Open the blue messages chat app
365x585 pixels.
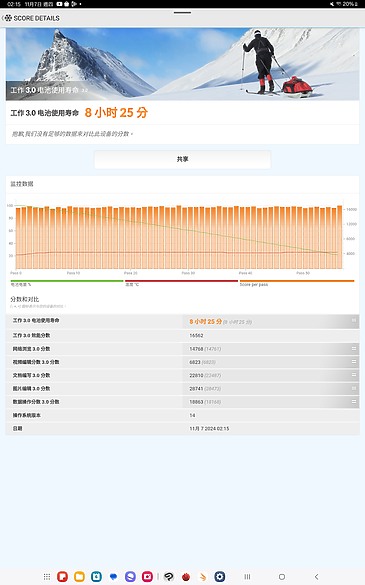113,576
